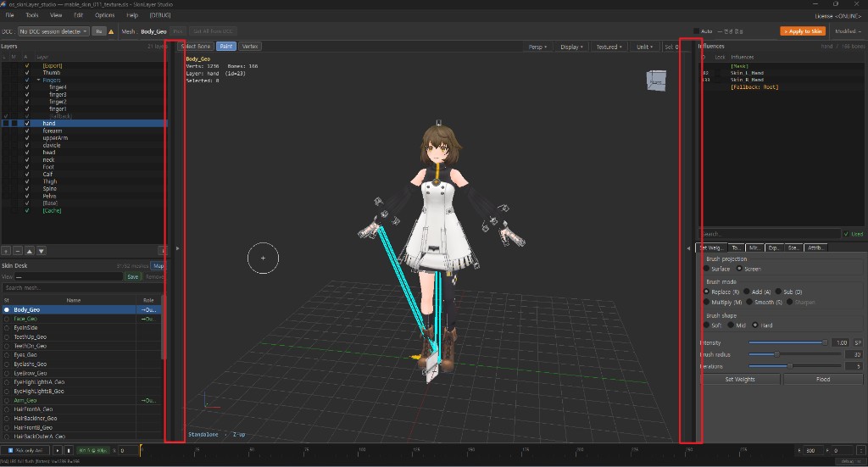Screen dimensions: 868x467
Task: Click the Vertex mode button
Action: (x=250, y=47)
